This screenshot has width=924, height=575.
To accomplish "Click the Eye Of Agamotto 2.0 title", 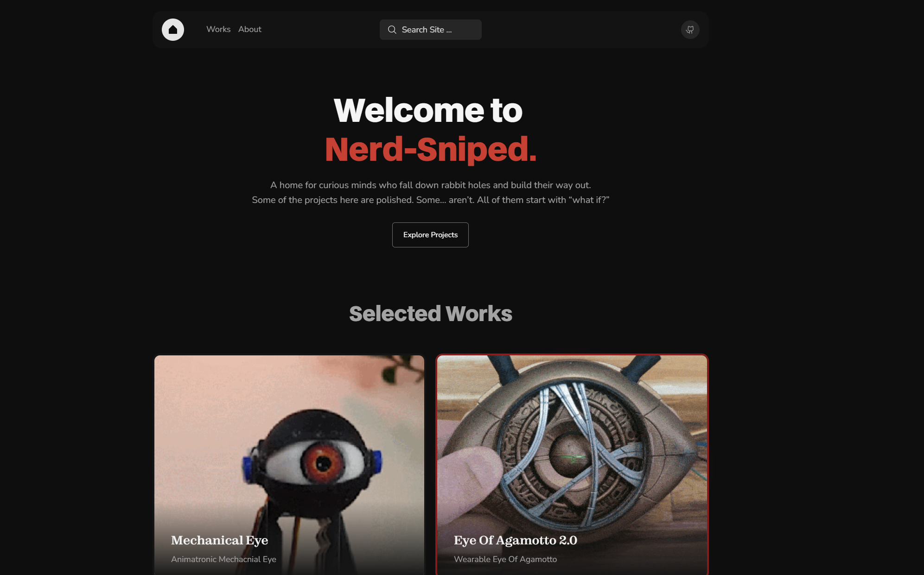I will coord(515,540).
